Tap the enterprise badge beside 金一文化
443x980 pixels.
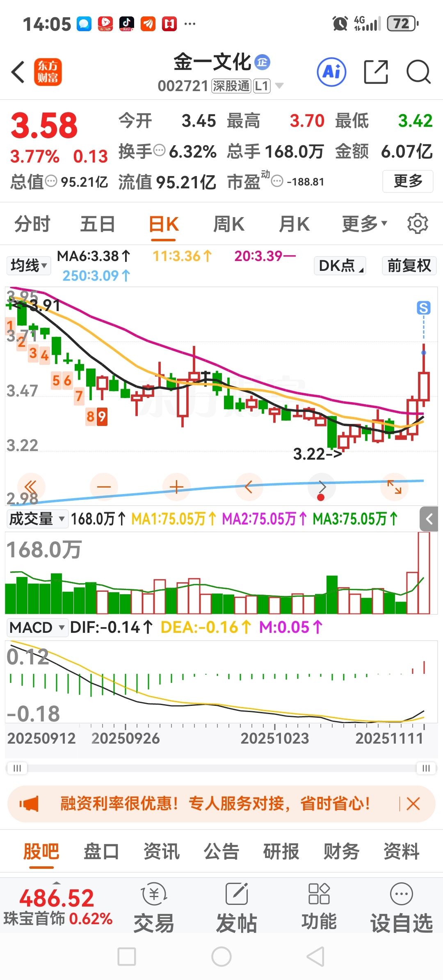pyautogui.click(x=263, y=62)
